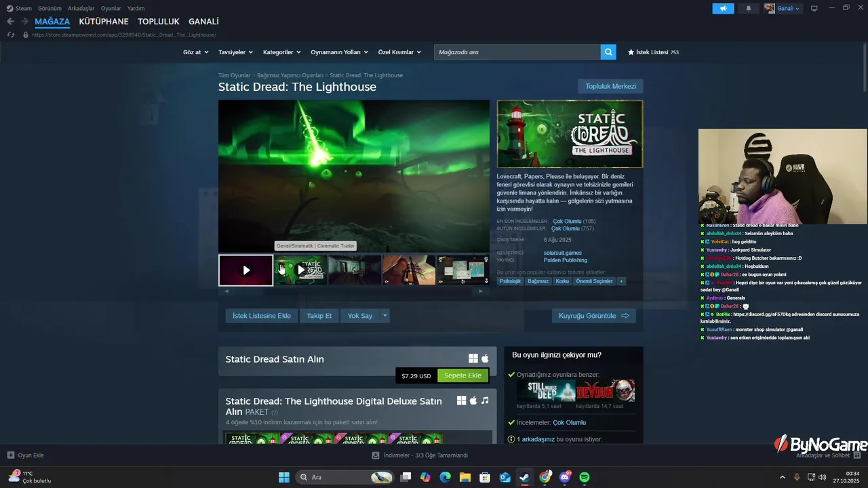
Task: Expand Oynamanın Yolları dropdown
Action: [339, 52]
